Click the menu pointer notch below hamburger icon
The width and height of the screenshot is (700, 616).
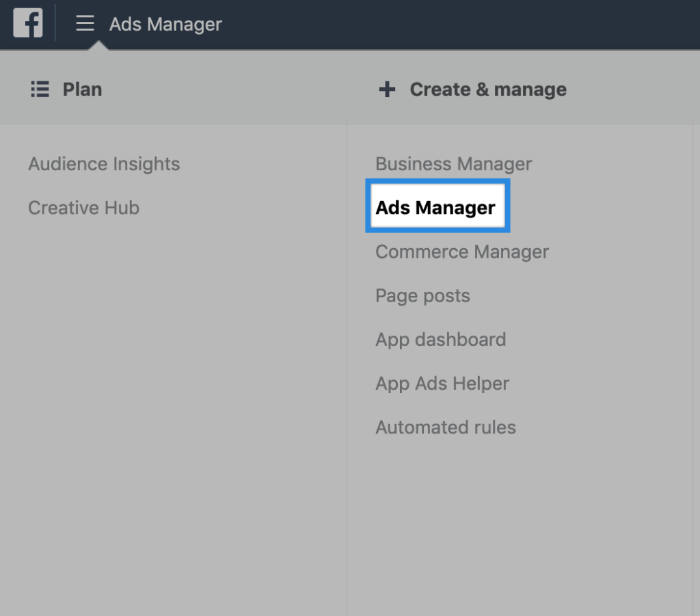(x=99, y=46)
